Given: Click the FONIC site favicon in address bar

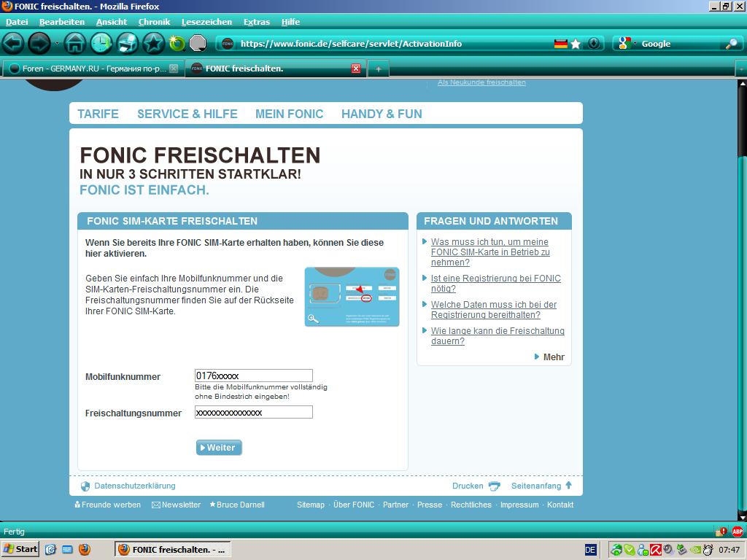Looking at the screenshot, I should point(228,44).
